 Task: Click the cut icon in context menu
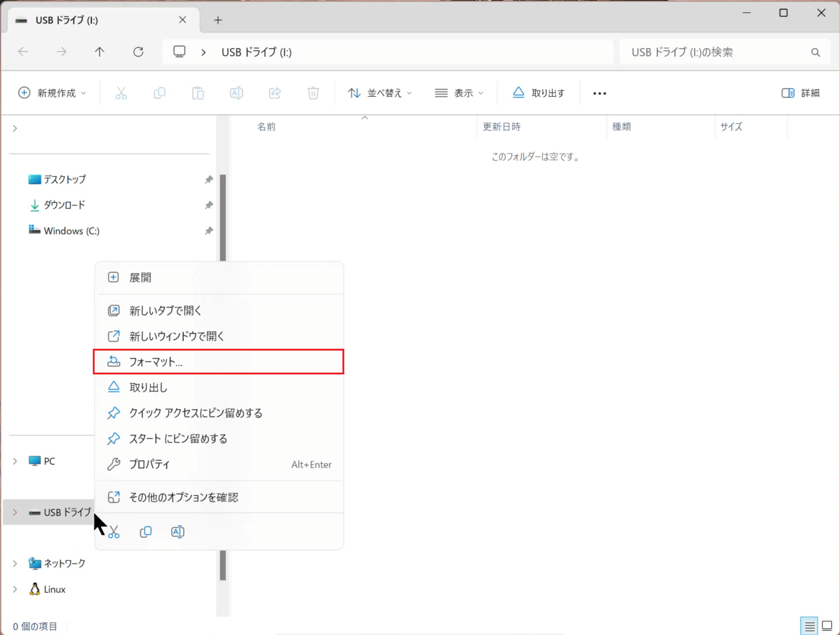(x=114, y=532)
